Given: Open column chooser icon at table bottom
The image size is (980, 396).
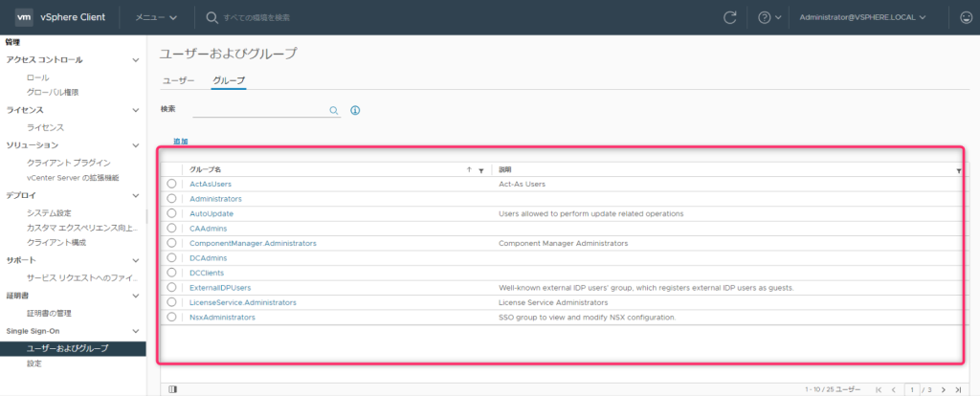Looking at the screenshot, I should 172,389.
